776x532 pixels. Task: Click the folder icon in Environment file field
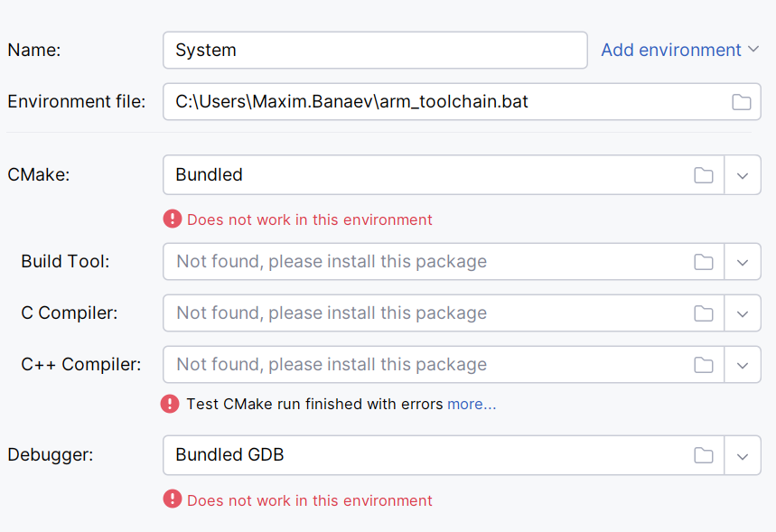tap(741, 102)
